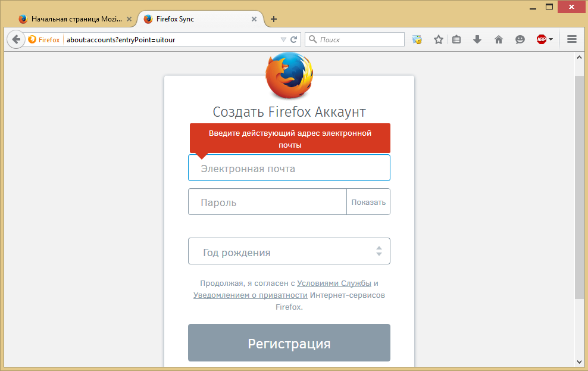Click the Электронная почта input field
588x371 pixels.
point(289,169)
